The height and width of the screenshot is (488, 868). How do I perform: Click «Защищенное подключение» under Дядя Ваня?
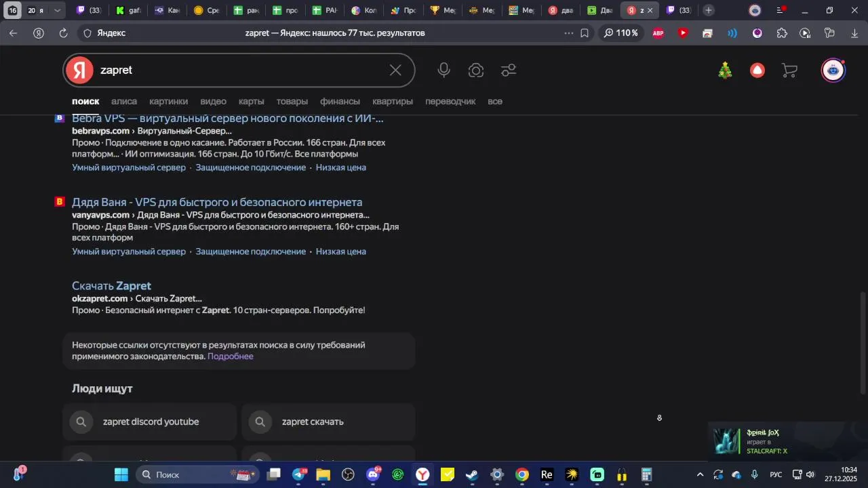251,251
